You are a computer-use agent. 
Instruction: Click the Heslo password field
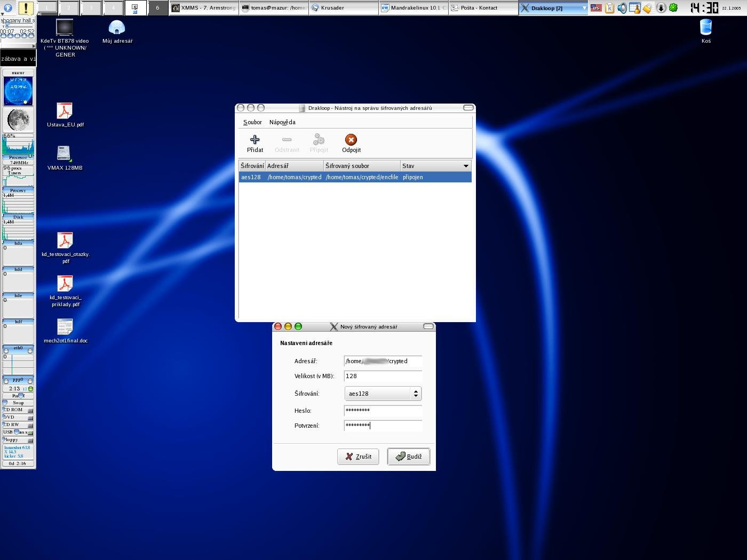click(383, 411)
